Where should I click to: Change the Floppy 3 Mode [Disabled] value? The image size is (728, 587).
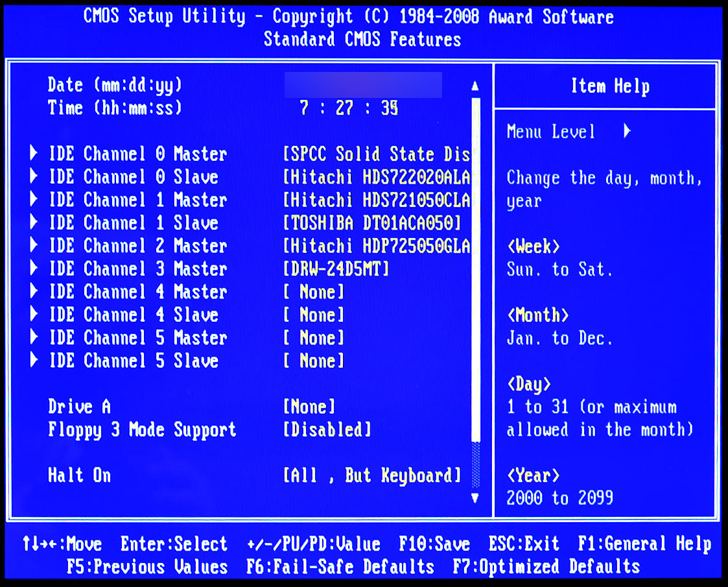click(x=327, y=429)
